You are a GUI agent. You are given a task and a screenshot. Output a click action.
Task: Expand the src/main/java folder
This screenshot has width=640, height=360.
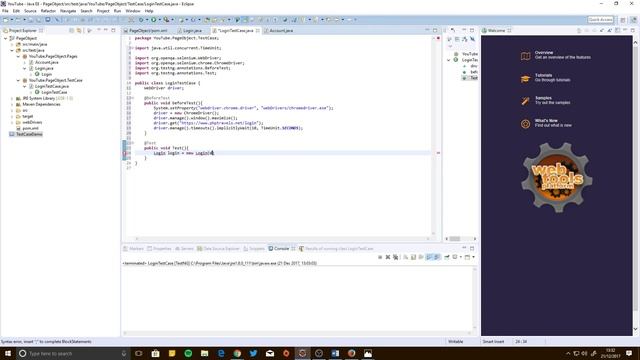click(x=12, y=44)
